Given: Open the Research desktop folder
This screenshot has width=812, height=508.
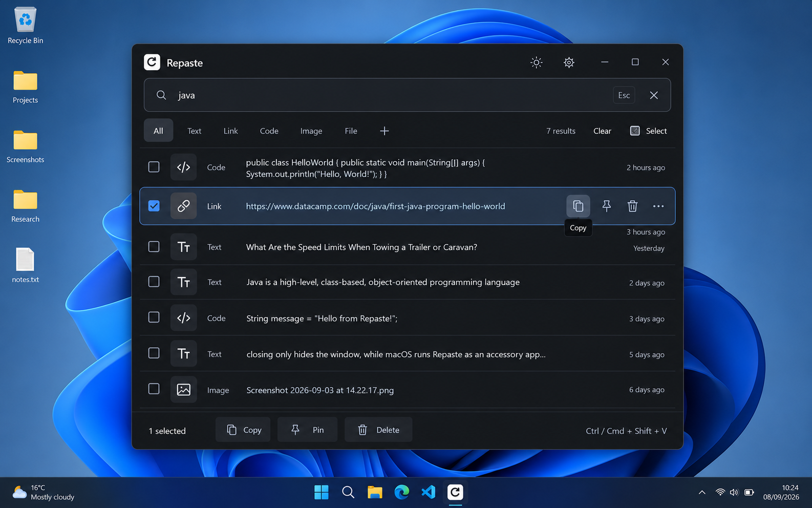Looking at the screenshot, I should (25, 206).
